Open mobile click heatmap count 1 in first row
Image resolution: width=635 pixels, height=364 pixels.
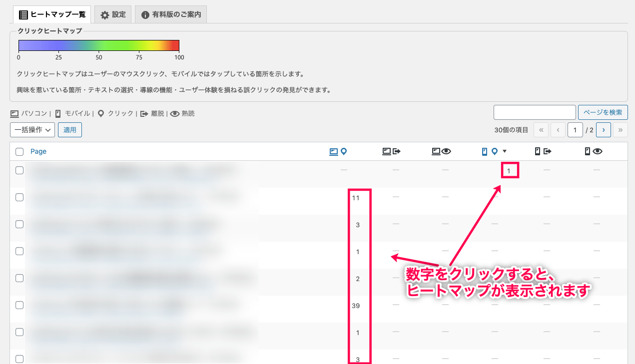(x=509, y=171)
